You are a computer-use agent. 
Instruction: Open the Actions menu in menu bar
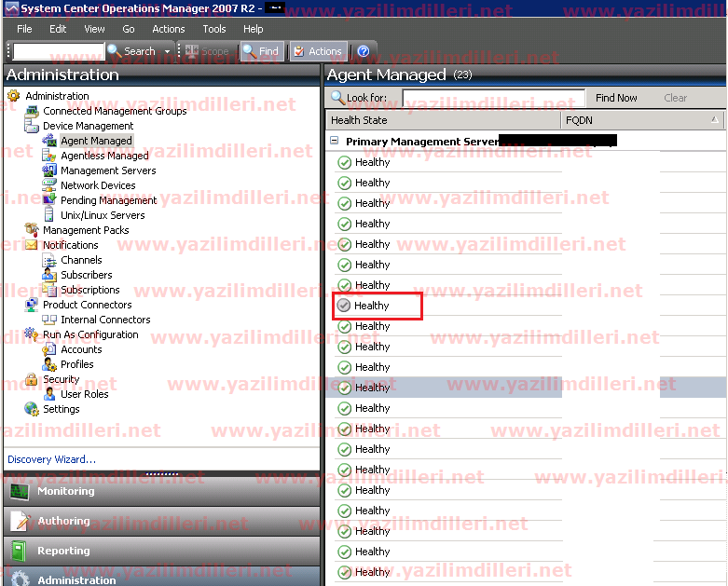(x=168, y=29)
